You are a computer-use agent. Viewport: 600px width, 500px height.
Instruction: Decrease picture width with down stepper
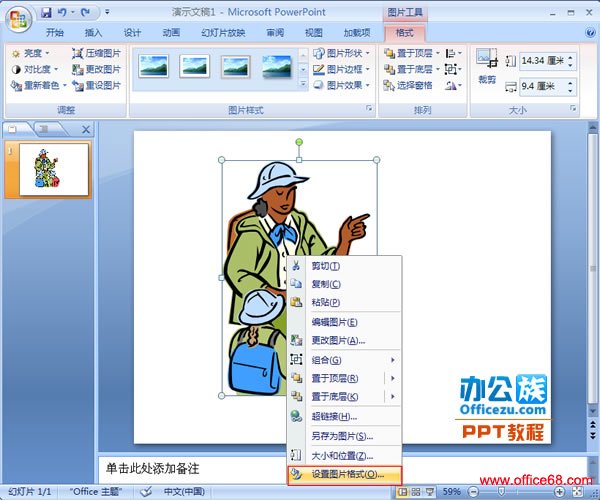(571, 90)
